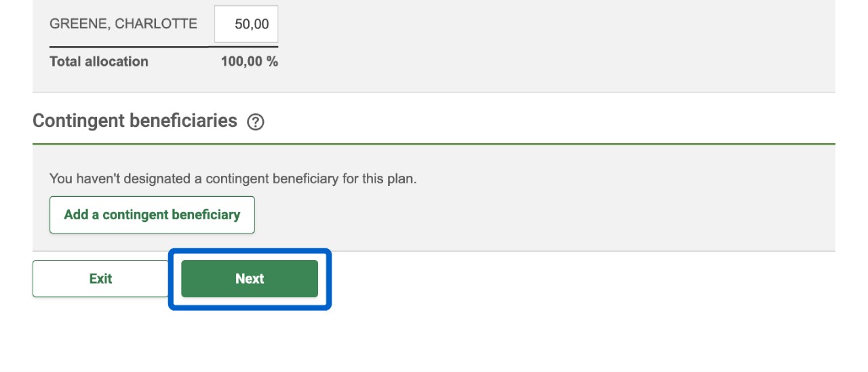Click the Next button
Screen dimensions: 868x372
pos(250,278)
